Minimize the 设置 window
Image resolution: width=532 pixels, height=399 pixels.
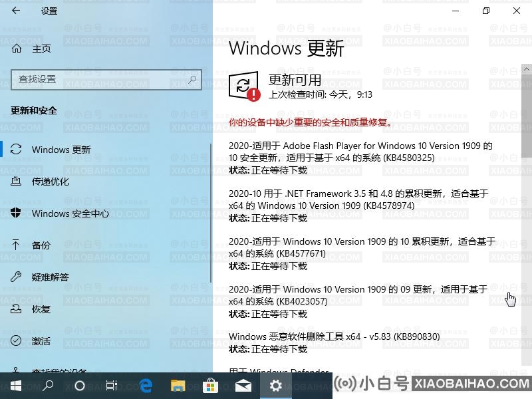[x=456, y=11]
